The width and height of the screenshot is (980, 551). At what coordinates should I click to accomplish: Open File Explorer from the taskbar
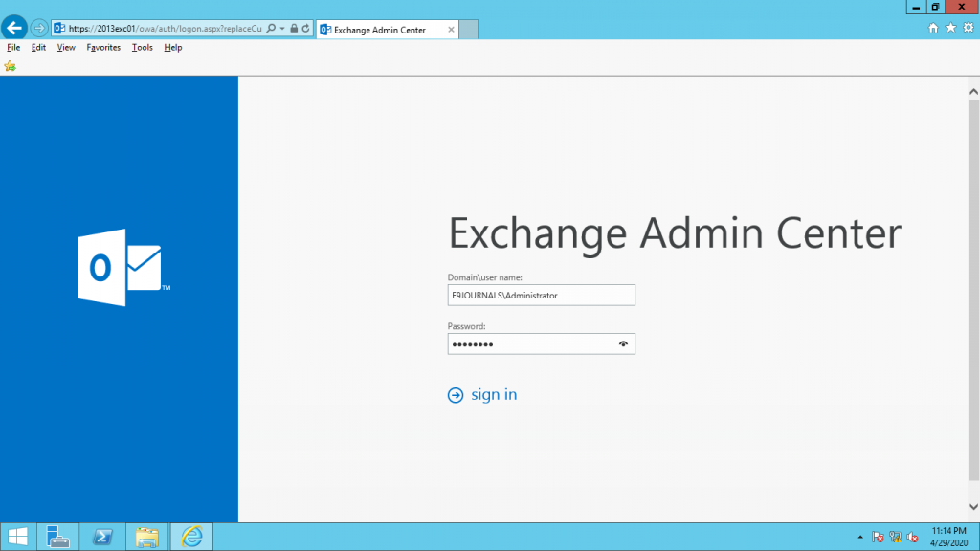coord(146,537)
